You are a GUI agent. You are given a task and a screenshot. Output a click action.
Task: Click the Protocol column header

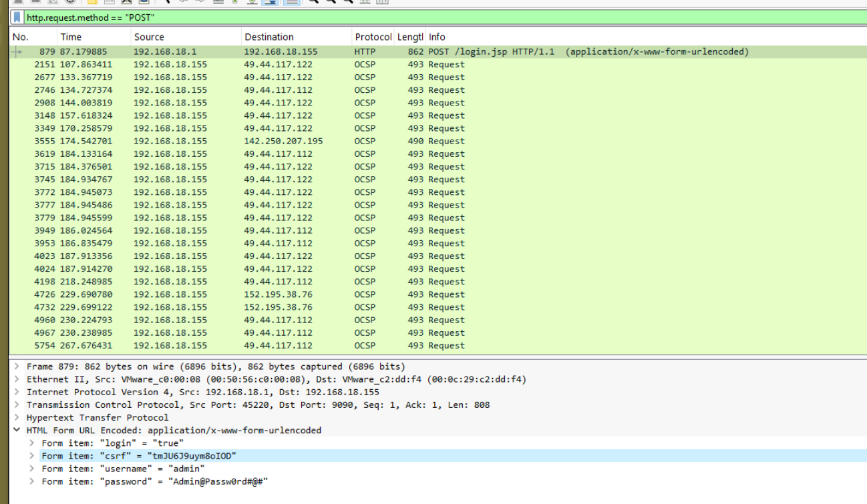click(x=373, y=37)
